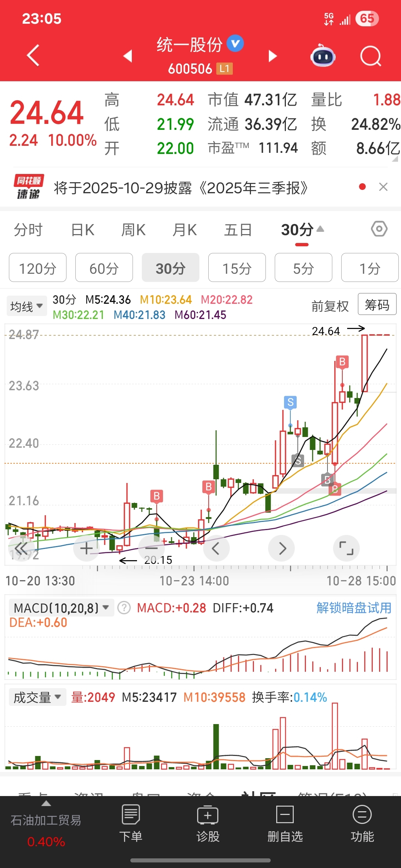The width and height of the screenshot is (401, 868).
Task: Tap the blue verified V badge
Action: (x=235, y=44)
